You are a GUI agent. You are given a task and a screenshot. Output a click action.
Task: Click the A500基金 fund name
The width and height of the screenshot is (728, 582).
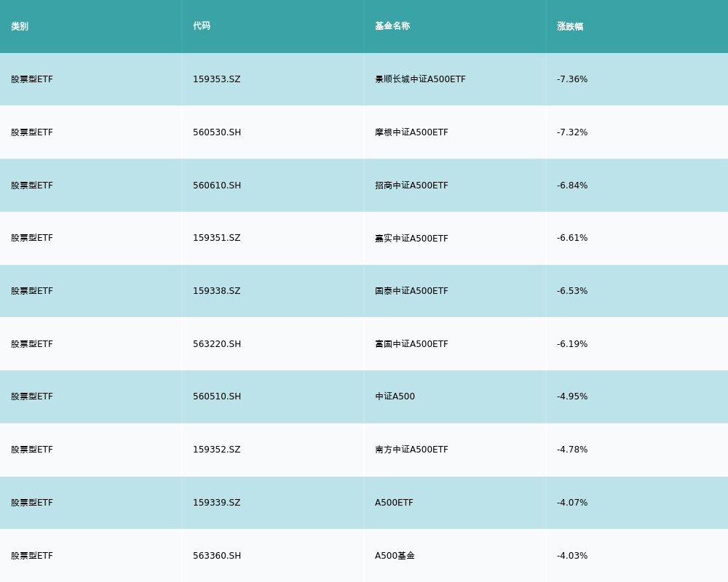click(395, 556)
